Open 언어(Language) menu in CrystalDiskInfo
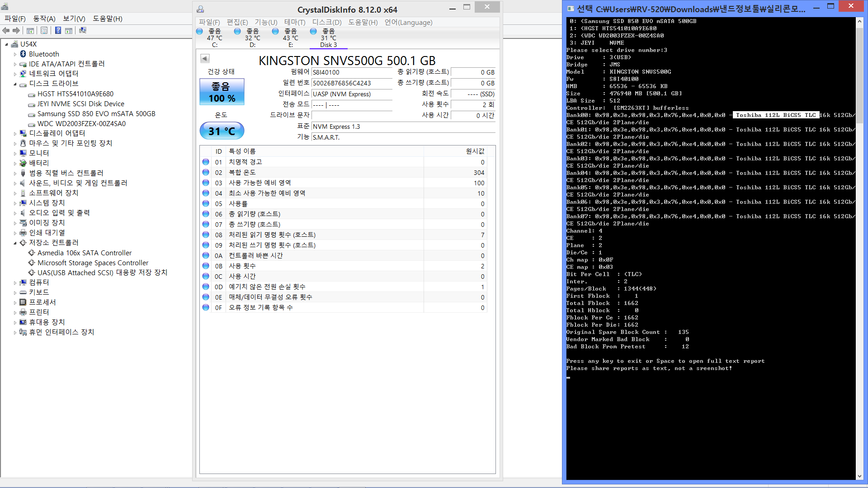Image resolution: width=868 pixels, height=488 pixels. tap(408, 23)
